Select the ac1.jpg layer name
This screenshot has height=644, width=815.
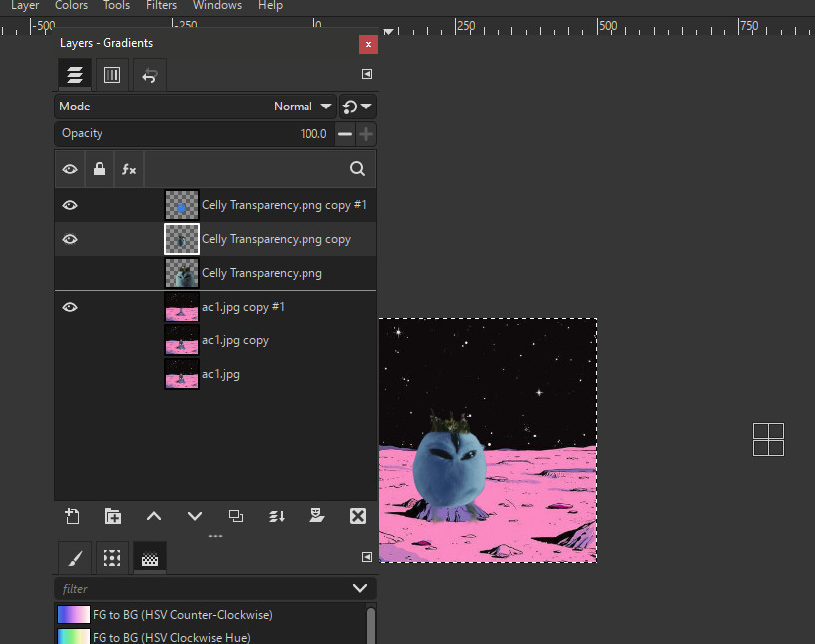click(221, 374)
